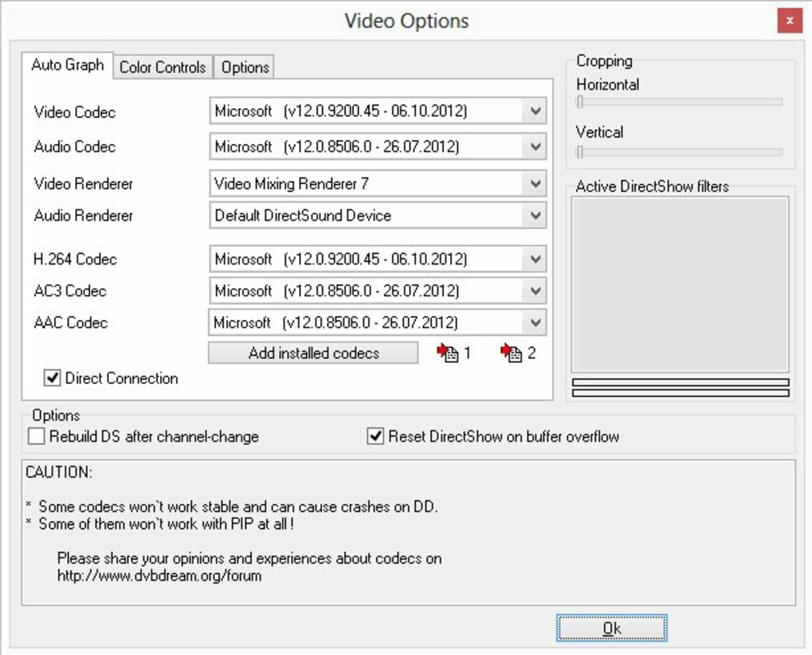Viewport: 812px width, 655px height.
Task: Open the Video Codec dropdown
Action: click(x=536, y=110)
